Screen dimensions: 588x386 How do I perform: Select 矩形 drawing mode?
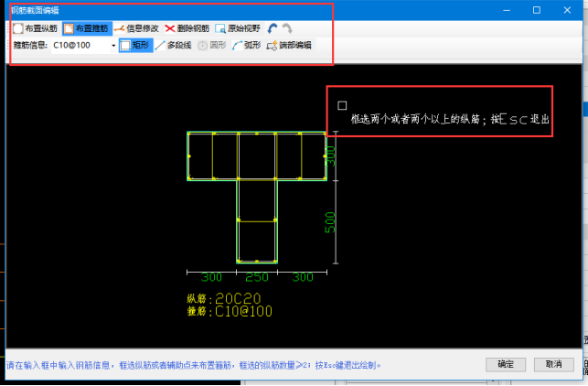click(135, 45)
